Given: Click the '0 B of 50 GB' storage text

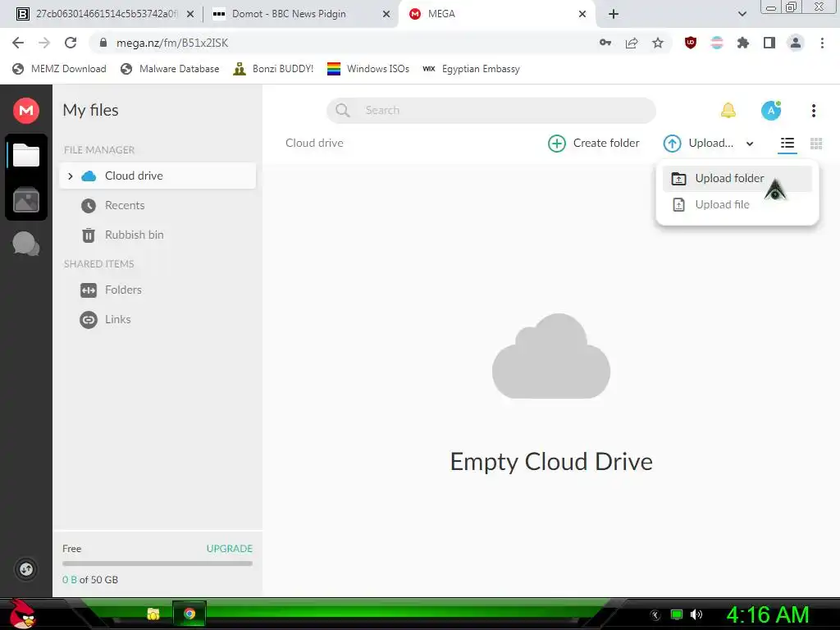Looking at the screenshot, I should 90,580.
